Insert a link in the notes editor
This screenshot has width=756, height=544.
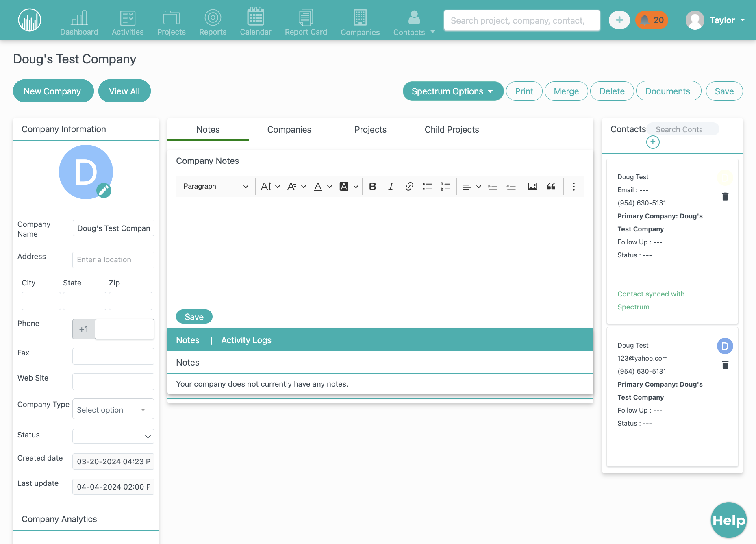click(409, 186)
